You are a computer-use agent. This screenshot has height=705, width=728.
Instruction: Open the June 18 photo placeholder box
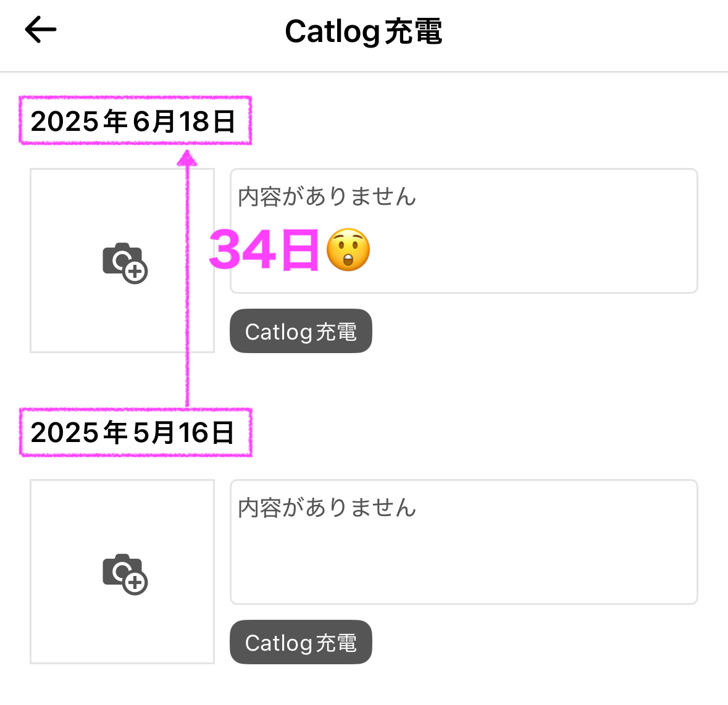click(122, 261)
